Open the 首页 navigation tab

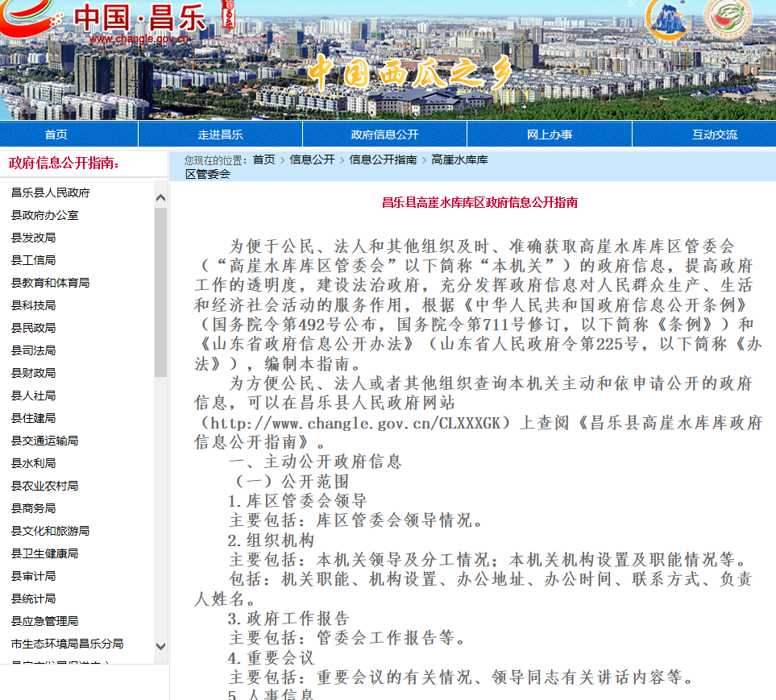click(x=56, y=135)
